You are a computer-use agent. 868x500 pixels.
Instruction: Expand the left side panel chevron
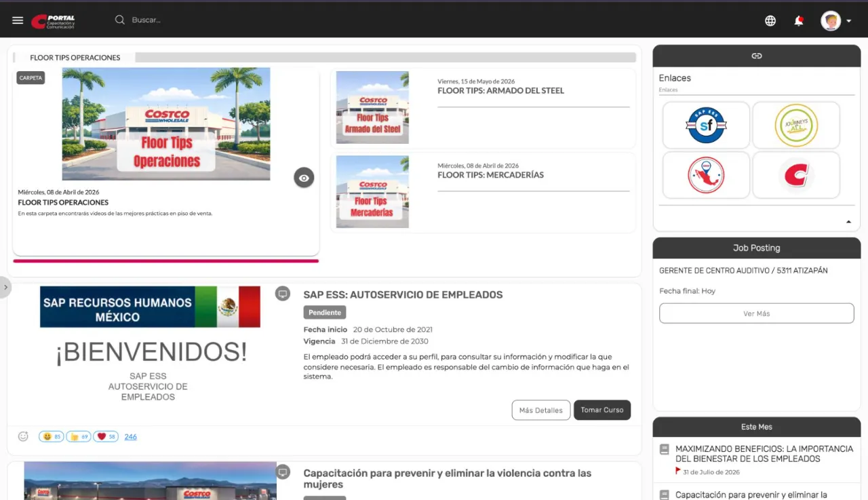5,287
